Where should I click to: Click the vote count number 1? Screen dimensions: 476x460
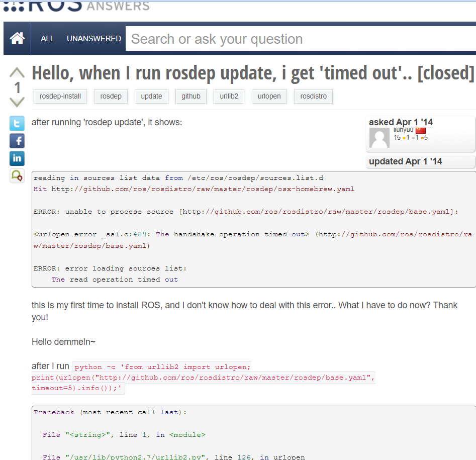point(17,88)
